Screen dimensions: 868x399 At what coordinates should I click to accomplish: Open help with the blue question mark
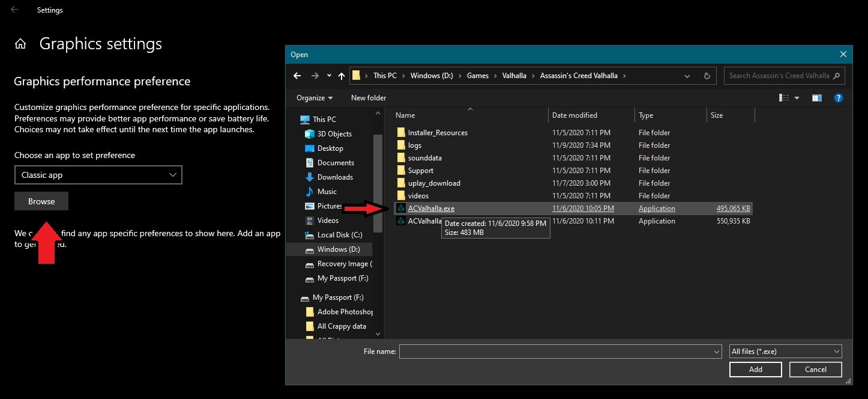pos(839,98)
